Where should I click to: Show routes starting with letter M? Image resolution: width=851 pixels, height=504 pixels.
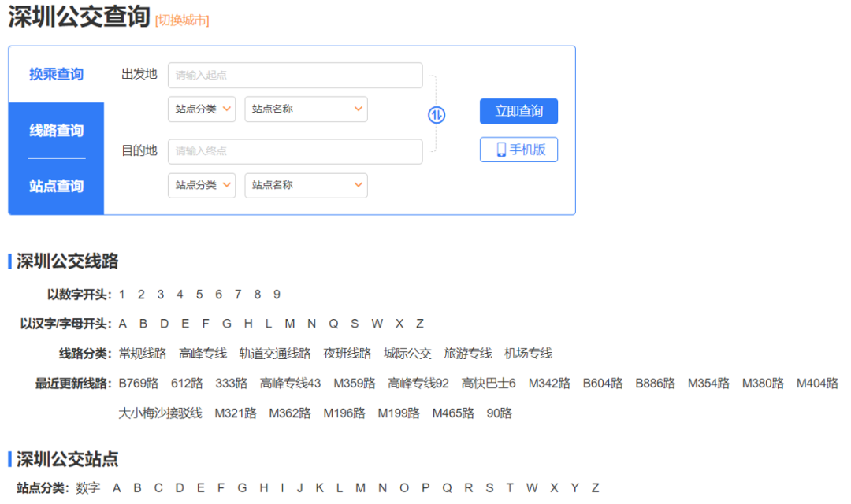click(x=290, y=324)
